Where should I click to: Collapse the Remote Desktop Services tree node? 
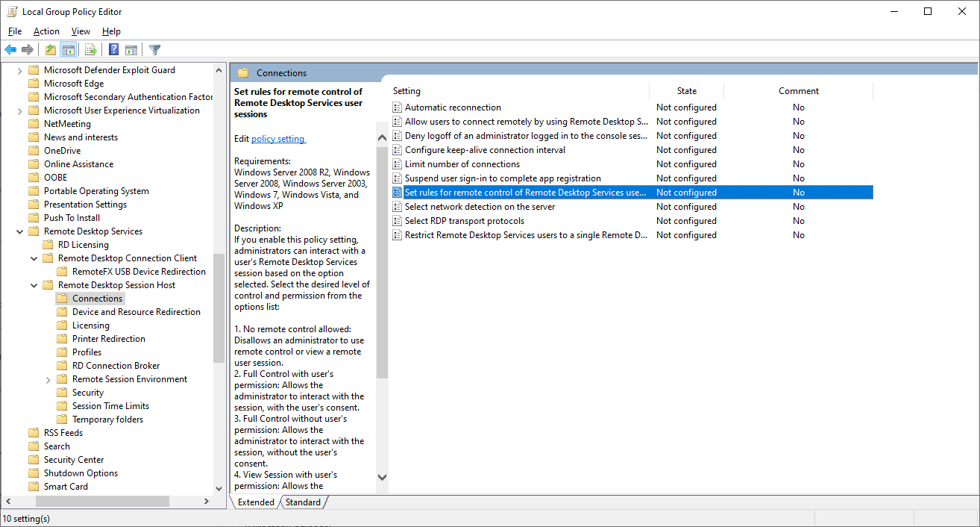click(19, 231)
